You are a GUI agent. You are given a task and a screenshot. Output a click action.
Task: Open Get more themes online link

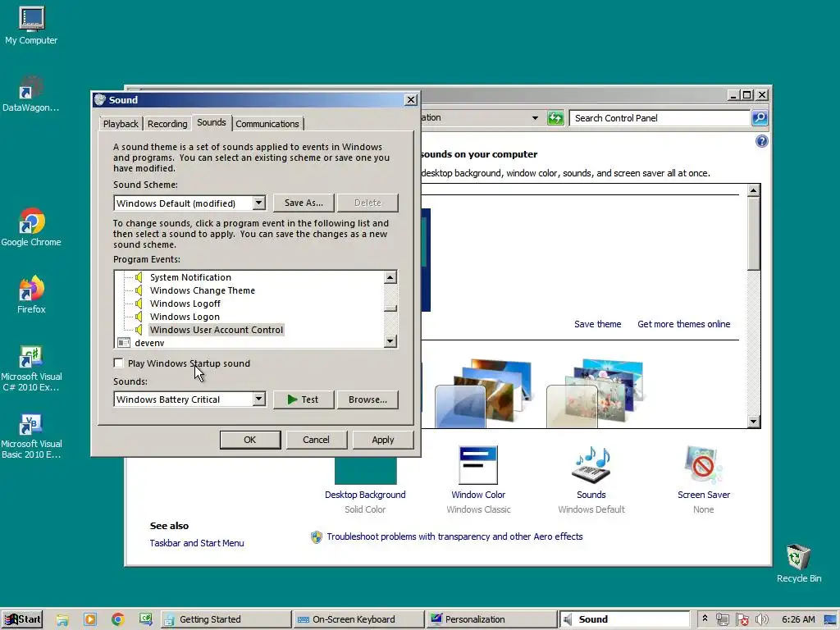point(683,324)
